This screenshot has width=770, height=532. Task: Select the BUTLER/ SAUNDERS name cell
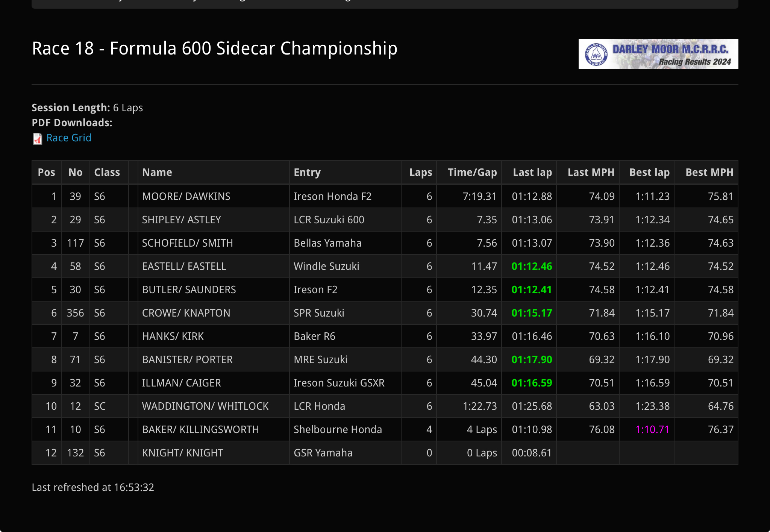click(214, 289)
